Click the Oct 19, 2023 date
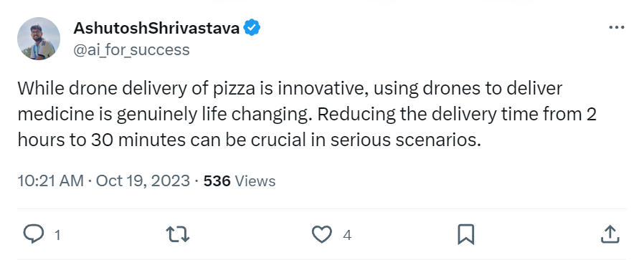644x260 pixels. pos(143,180)
